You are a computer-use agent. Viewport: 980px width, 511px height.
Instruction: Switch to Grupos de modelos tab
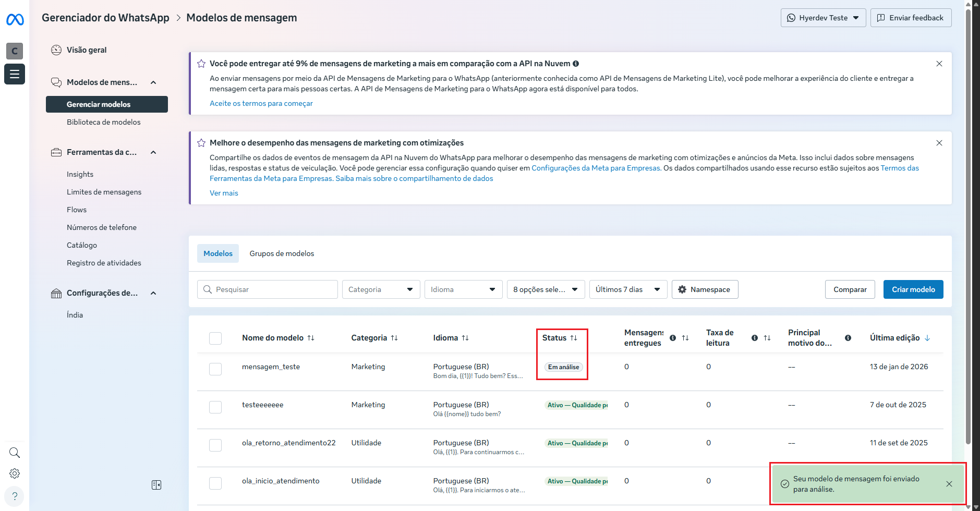[x=282, y=253]
